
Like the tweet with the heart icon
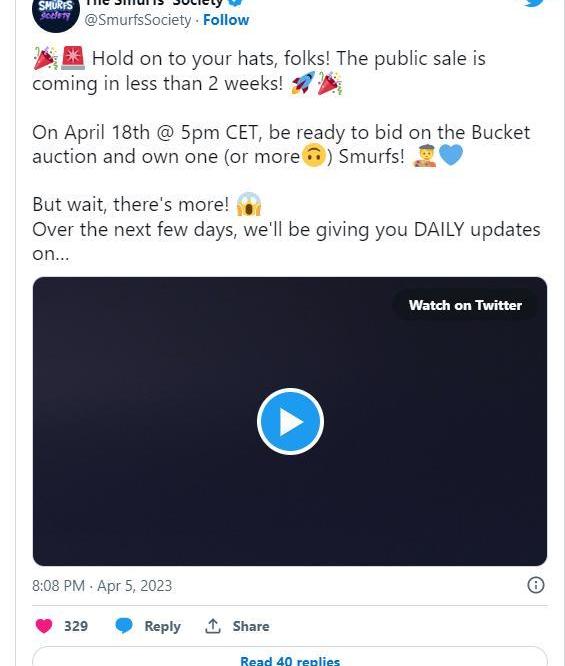click(44, 626)
